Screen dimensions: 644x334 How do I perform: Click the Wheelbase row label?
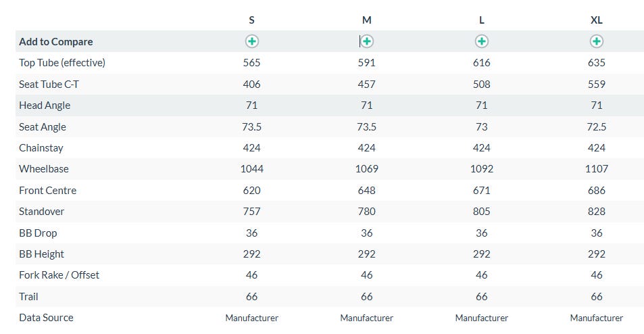coord(44,169)
